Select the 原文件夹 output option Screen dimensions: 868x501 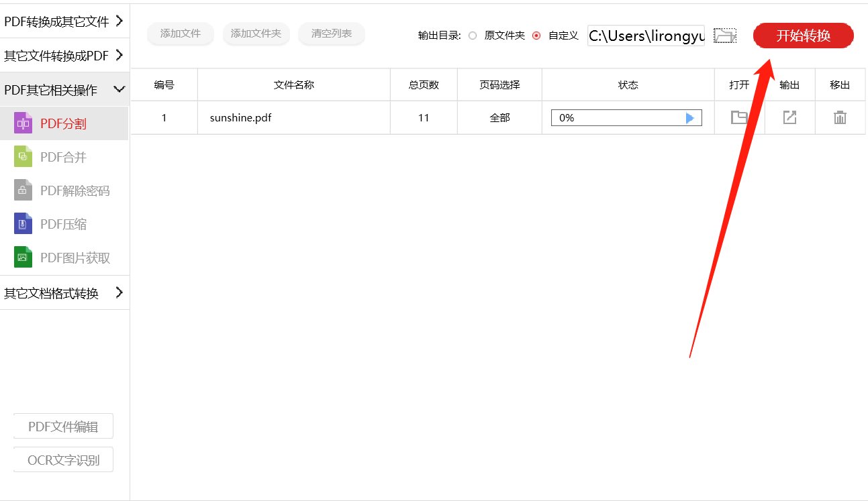click(x=472, y=36)
